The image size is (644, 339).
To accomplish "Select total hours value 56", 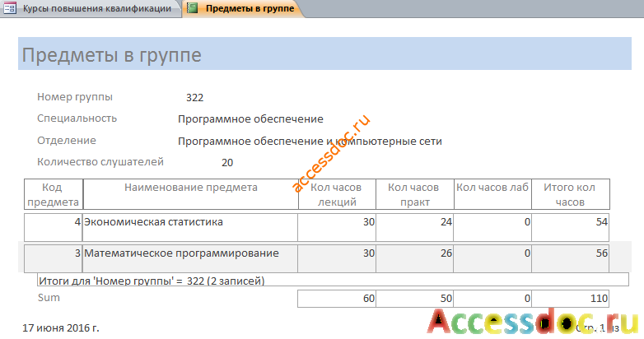I will tap(570, 258).
